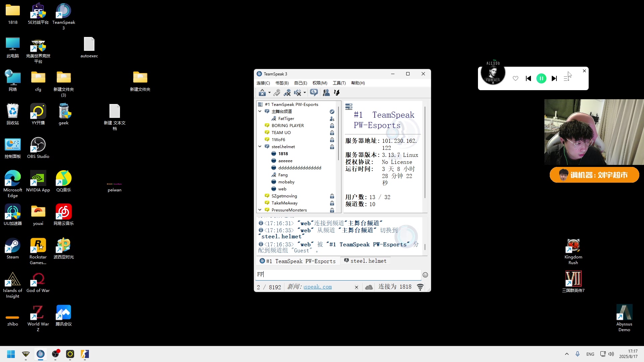Click TeamSpeak icon in taskbar

point(41,354)
